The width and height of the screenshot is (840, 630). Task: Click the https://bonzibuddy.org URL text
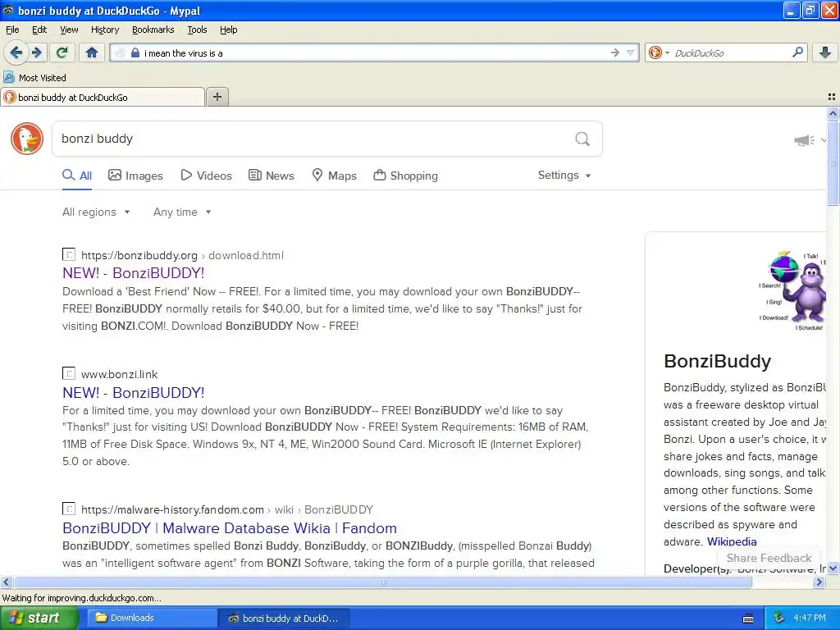pyautogui.click(x=139, y=256)
